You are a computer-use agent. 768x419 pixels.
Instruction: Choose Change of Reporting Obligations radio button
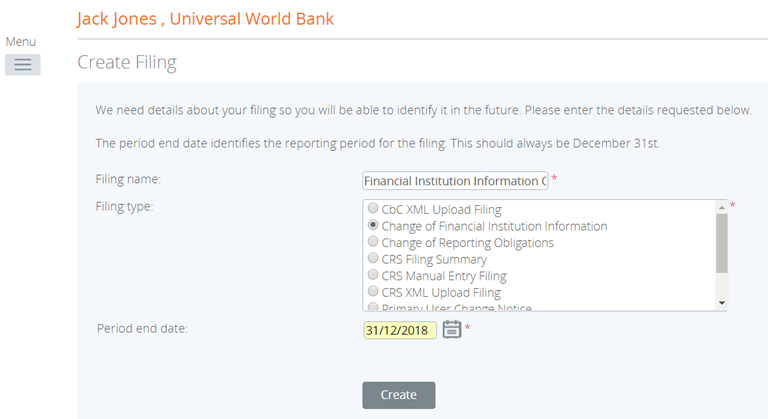(374, 242)
